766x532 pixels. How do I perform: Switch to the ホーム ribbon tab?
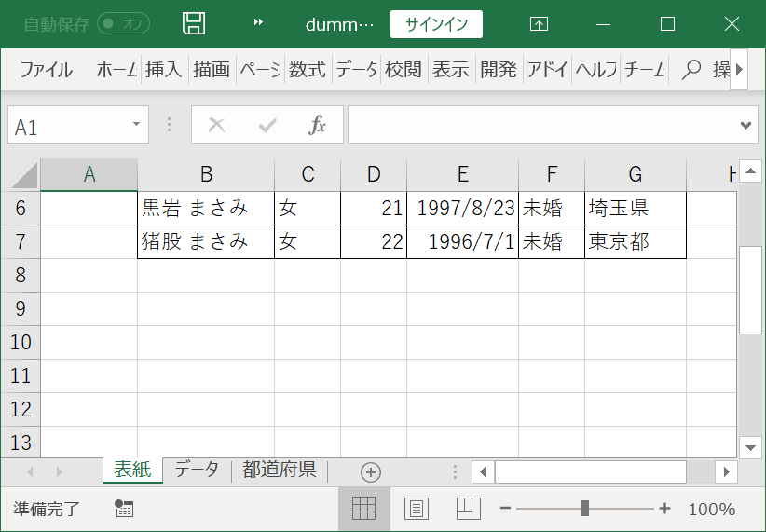point(116,70)
